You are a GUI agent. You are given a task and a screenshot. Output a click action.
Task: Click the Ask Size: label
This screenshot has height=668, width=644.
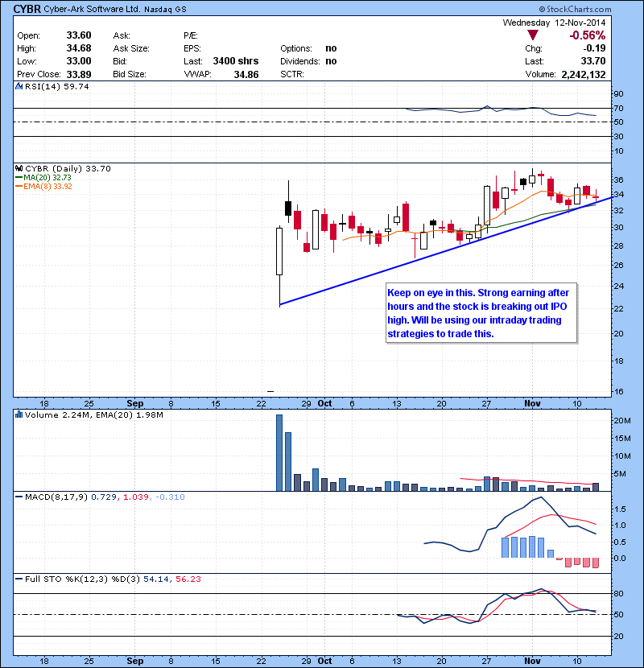131,48
